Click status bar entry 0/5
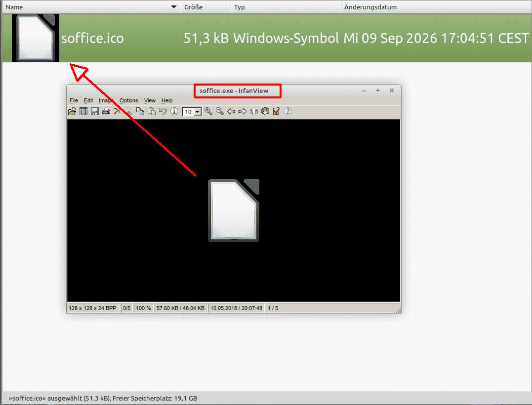 [126, 308]
